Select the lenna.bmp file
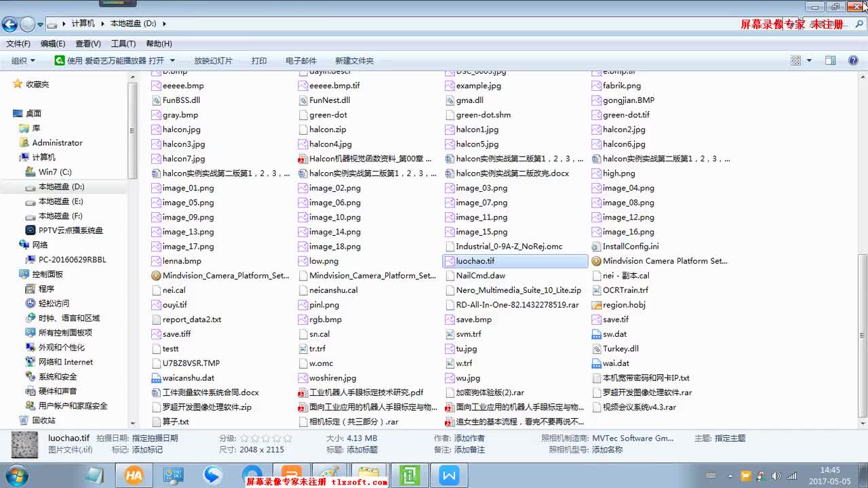 [182, 261]
